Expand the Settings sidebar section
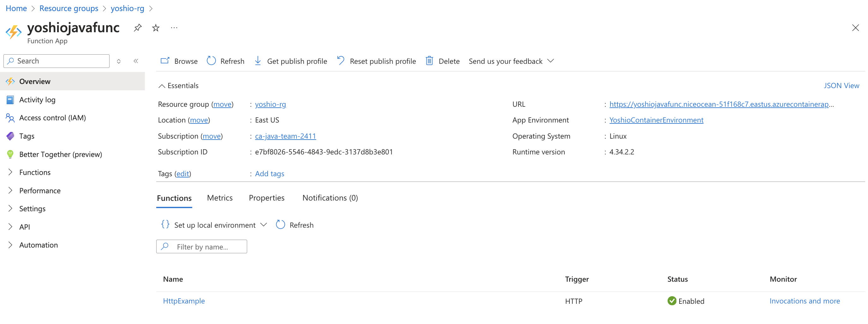The width and height of the screenshot is (868, 324). tap(10, 209)
